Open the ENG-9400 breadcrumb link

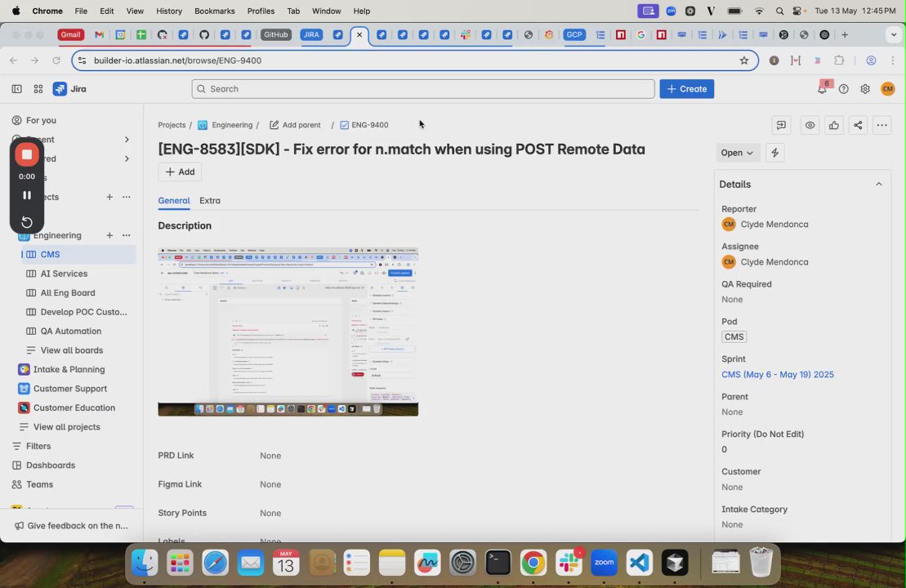pos(364,125)
